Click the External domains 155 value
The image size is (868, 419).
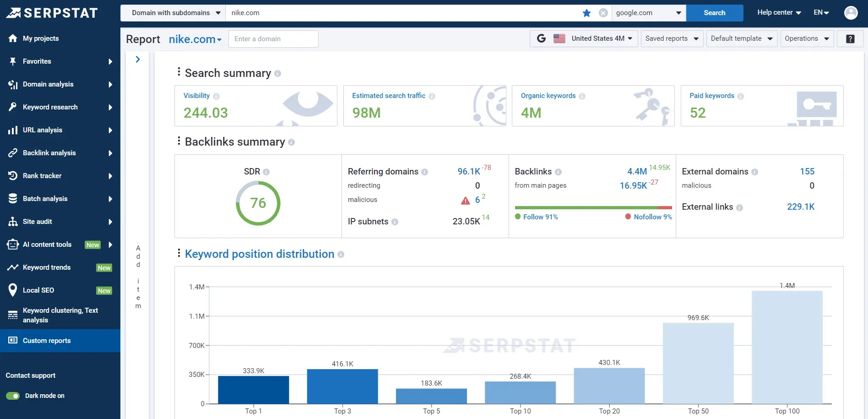[x=807, y=171]
